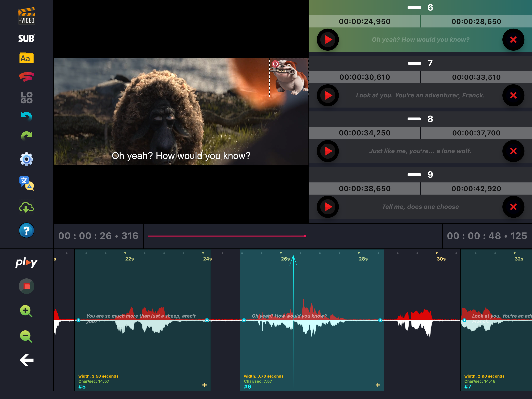Collapse subtitle 9 with the minus bar
This screenshot has width=532, height=399.
coord(414,175)
